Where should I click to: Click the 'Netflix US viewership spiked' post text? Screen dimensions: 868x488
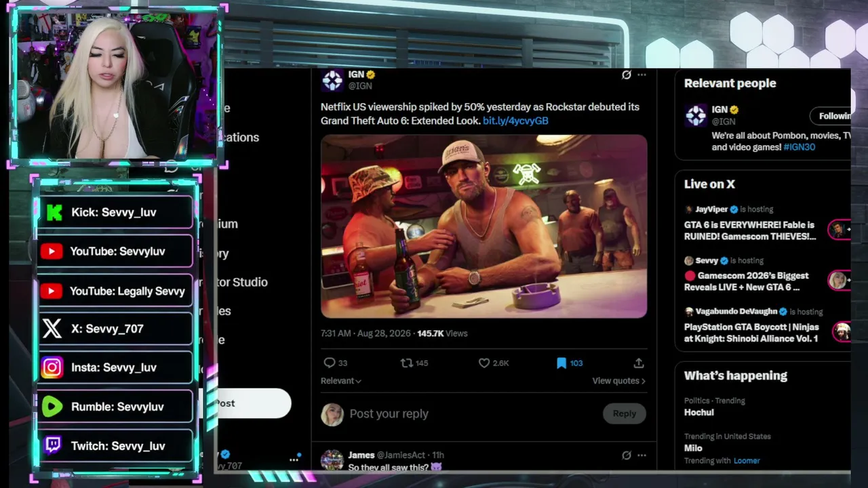[x=480, y=114]
